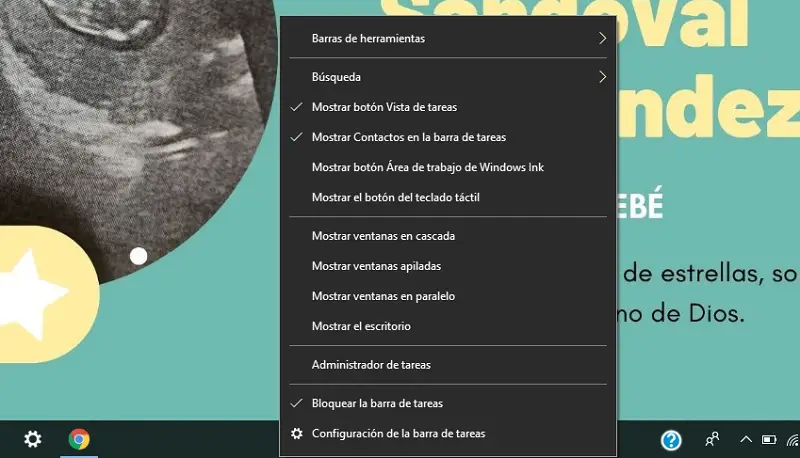Click the blue Get Help question-mark icon
This screenshot has width=800, height=458.
tap(671, 440)
